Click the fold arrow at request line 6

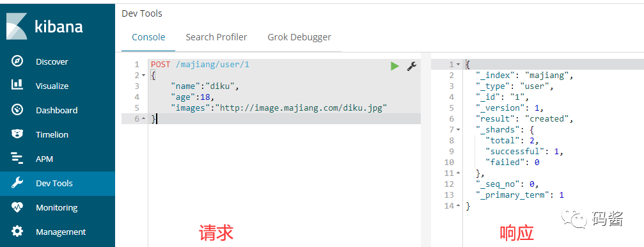pos(143,119)
